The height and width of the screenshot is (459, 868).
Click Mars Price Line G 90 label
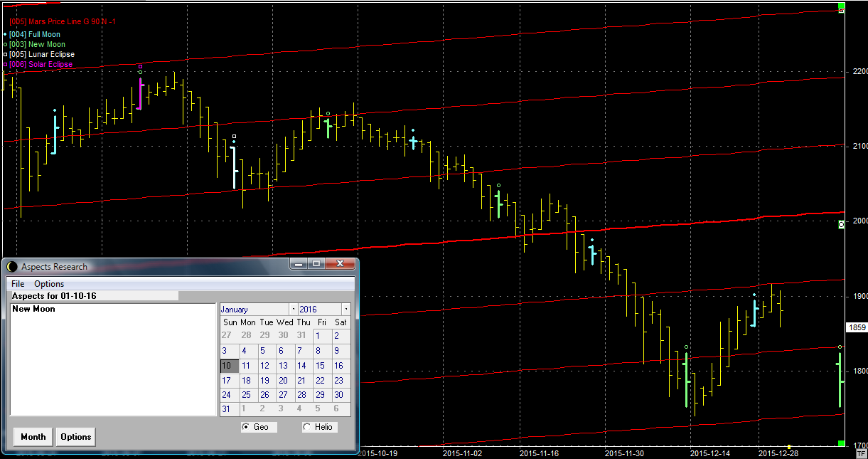click(x=63, y=21)
